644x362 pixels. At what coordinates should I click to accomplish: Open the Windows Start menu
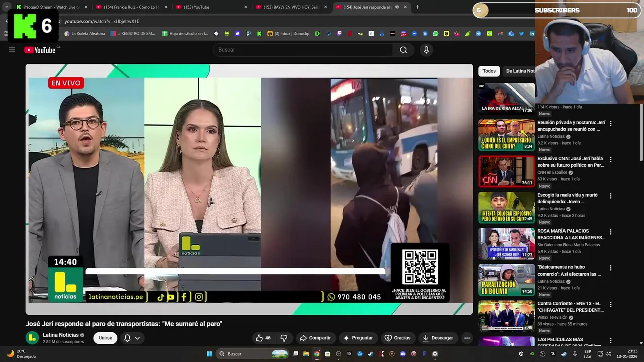[x=209, y=354]
